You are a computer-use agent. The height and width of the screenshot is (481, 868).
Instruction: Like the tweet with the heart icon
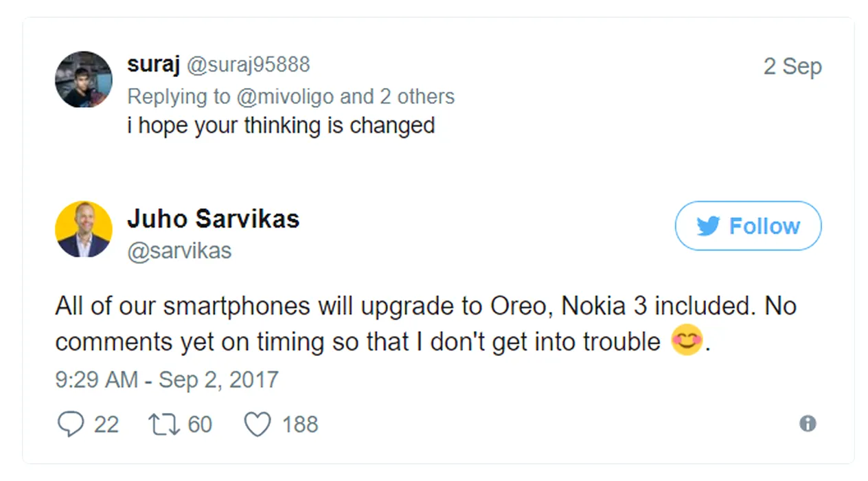(x=258, y=424)
